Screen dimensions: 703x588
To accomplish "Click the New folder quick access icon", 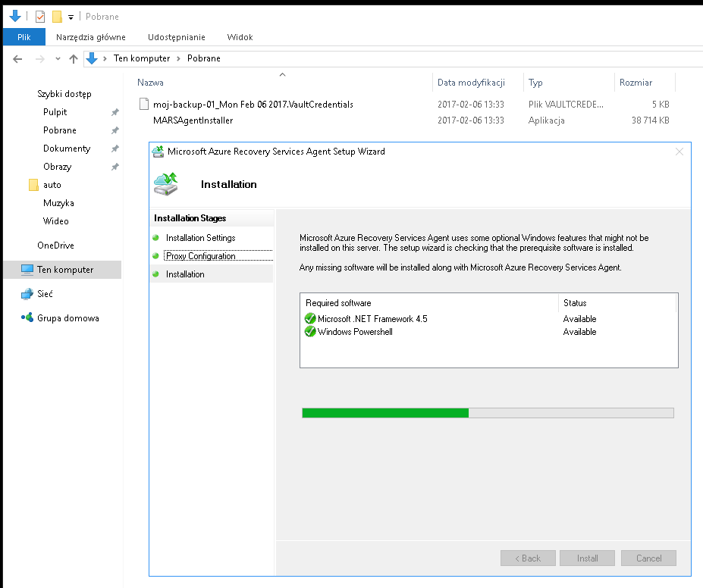I will tap(57, 17).
